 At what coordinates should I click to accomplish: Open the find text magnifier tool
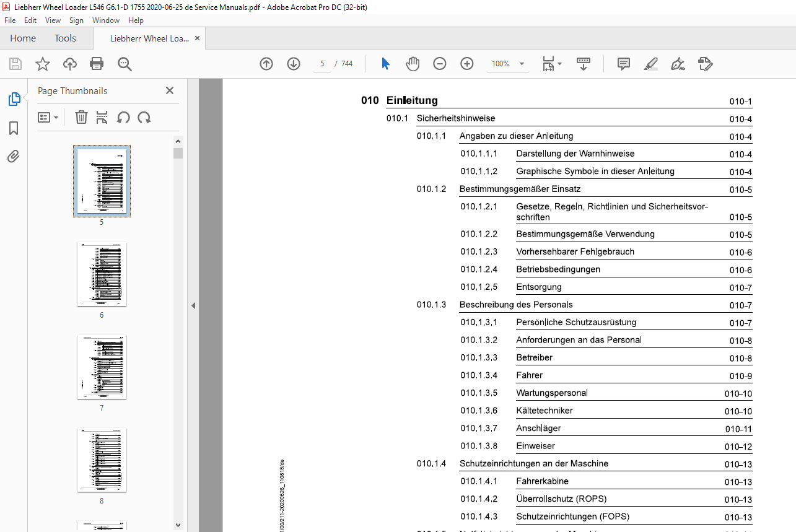pyautogui.click(x=125, y=64)
